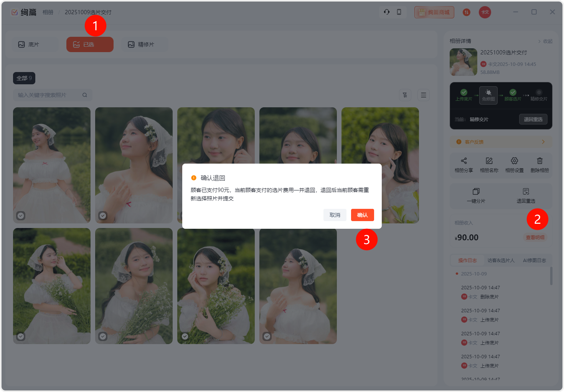This screenshot has width=564, height=392.
Task: Click the operation log scrollbar
Action: [x=551, y=276]
